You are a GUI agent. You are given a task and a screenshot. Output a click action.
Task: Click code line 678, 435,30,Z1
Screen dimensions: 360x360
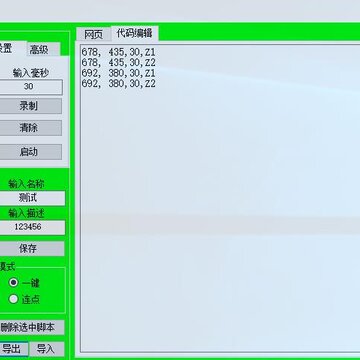(119, 52)
